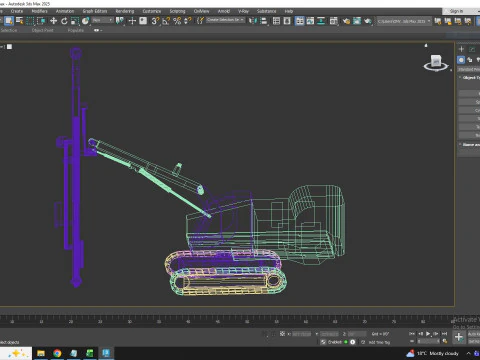Open Select by Name dialog
Screen dimensions: 480x360
pos(20,21)
